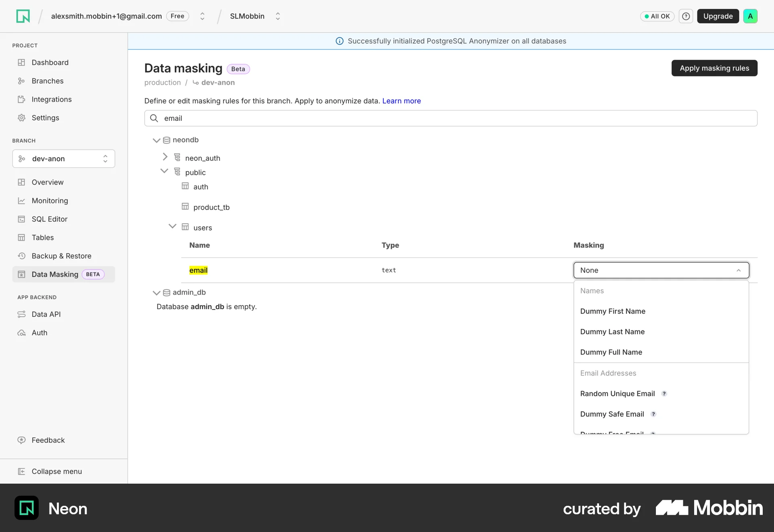Click the search field containing email
774x532 pixels.
coord(451,118)
